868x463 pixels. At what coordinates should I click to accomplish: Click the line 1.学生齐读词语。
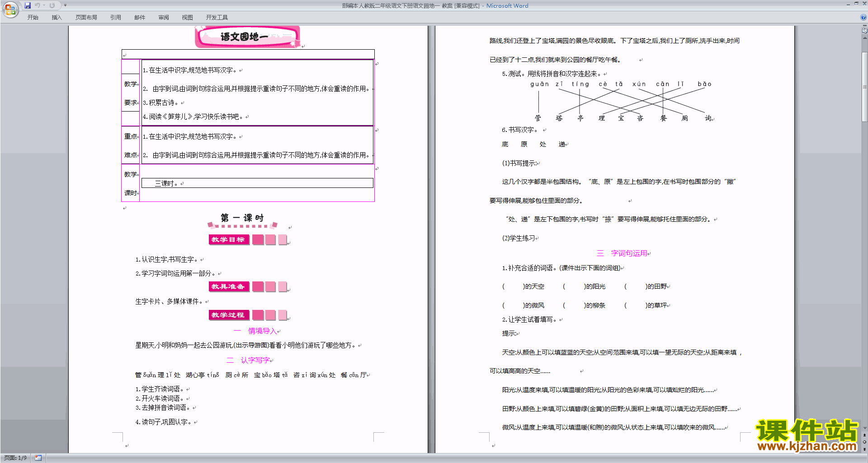click(160, 389)
